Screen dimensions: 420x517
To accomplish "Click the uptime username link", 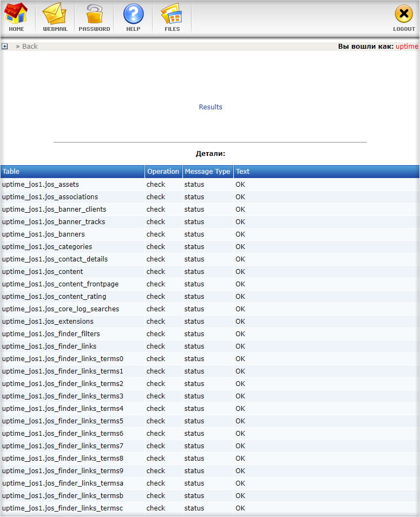I will tap(407, 47).
